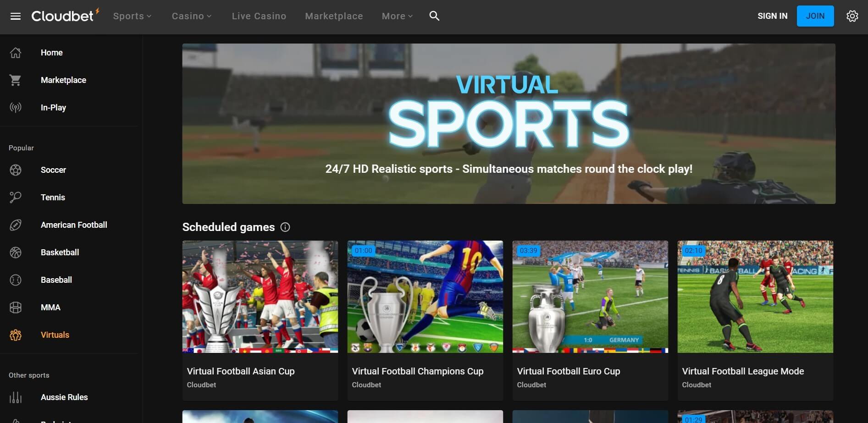
Task: Click the In-Play broadcast icon
Action: coord(16,108)
